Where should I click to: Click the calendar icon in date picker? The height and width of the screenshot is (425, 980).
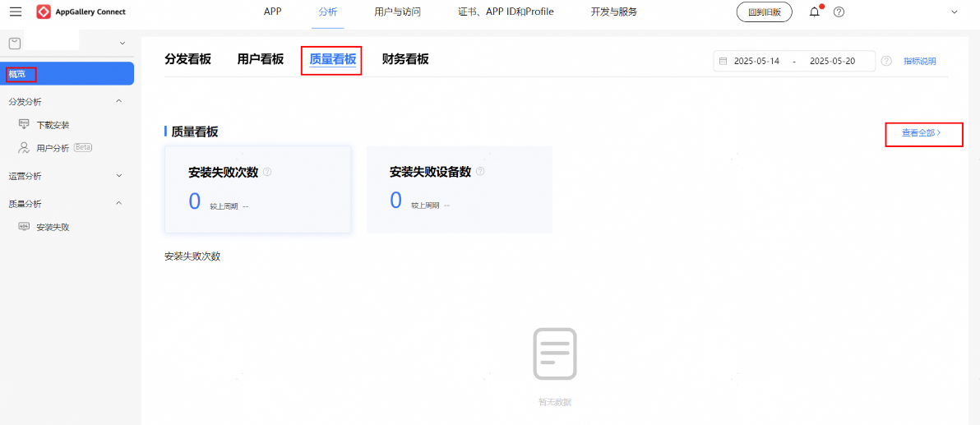coord(723,61)
